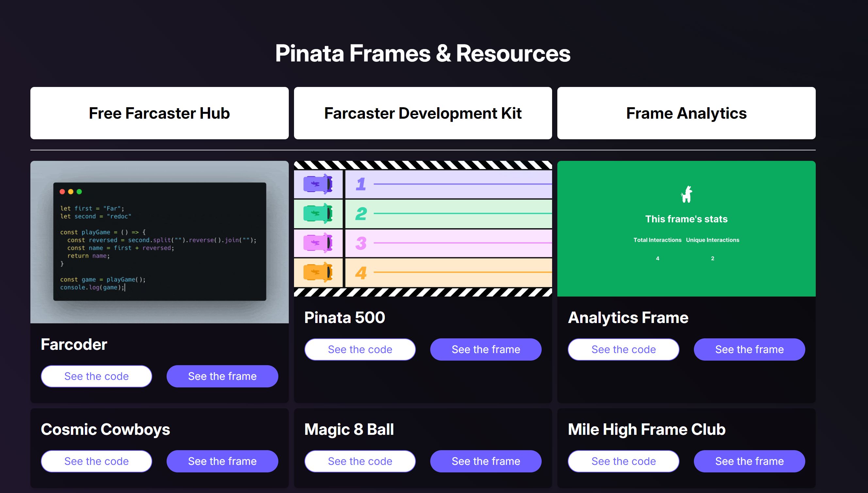This screenshot has width=868, height=493.
Task: Click the purple lane number 1
Action: 361,184
